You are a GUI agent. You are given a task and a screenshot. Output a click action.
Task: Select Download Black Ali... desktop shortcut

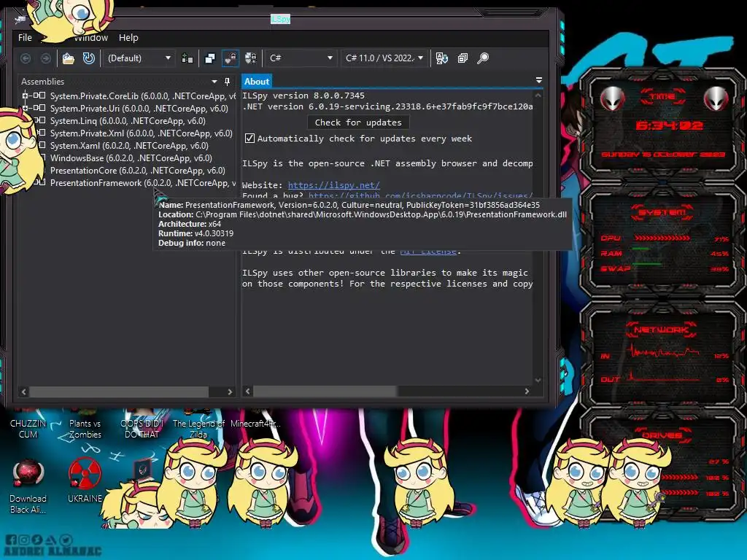pos(28,486)
